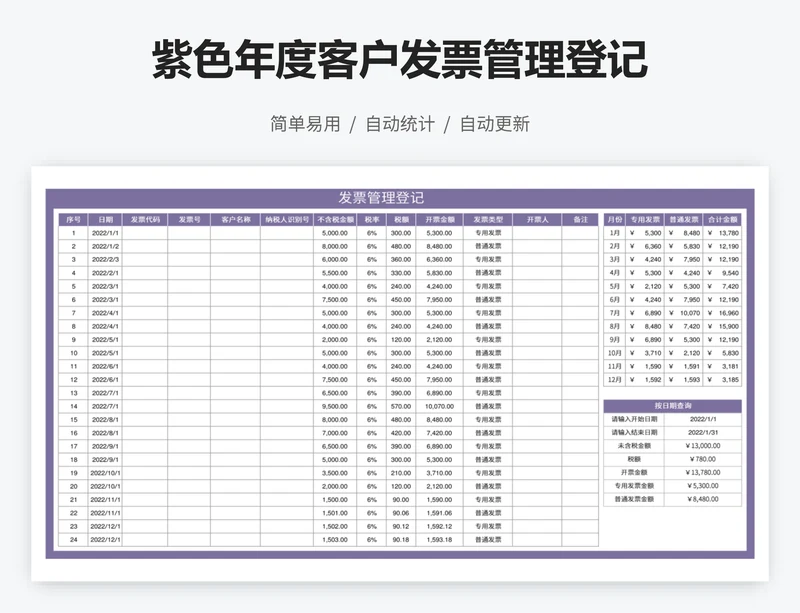Image resolution: width=800 pixels, height=613 pixels.
Task: Click the 纳税人识别号 column header
Action: (x=286, y=219)
